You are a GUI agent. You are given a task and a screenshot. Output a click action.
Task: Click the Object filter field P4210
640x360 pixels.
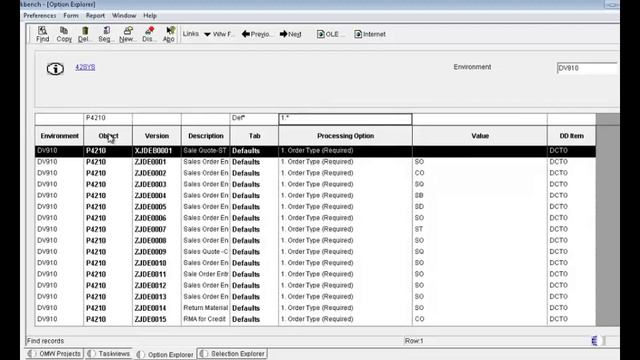[108, 119]
